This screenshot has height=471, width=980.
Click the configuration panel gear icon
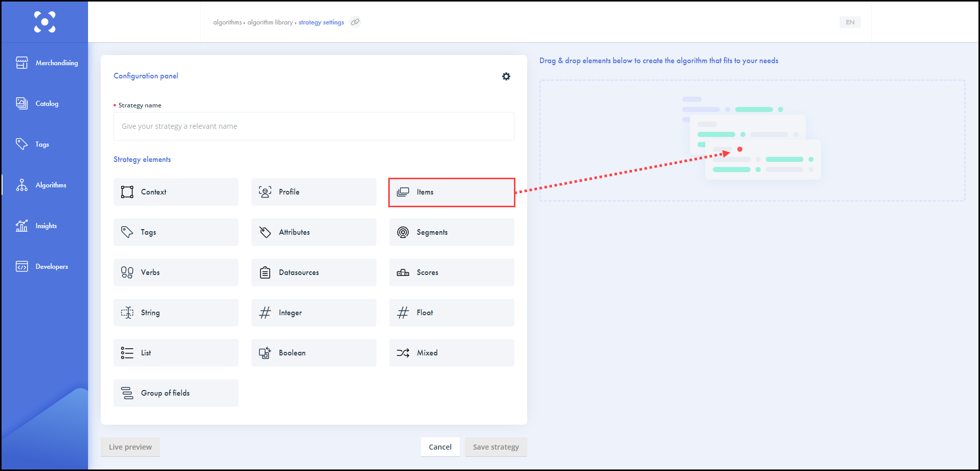(506, 76)
